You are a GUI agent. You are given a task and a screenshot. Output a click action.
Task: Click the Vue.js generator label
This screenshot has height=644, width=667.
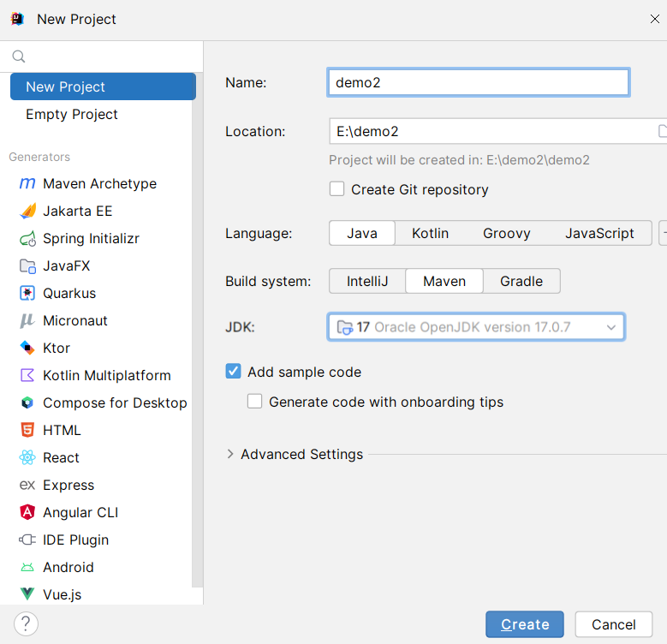63,594
